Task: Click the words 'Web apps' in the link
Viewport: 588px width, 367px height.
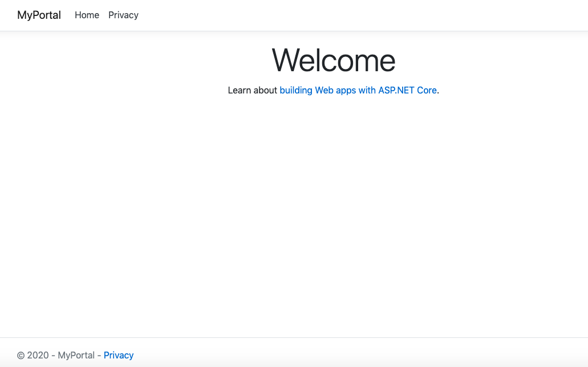Action: tap(335, 90)
